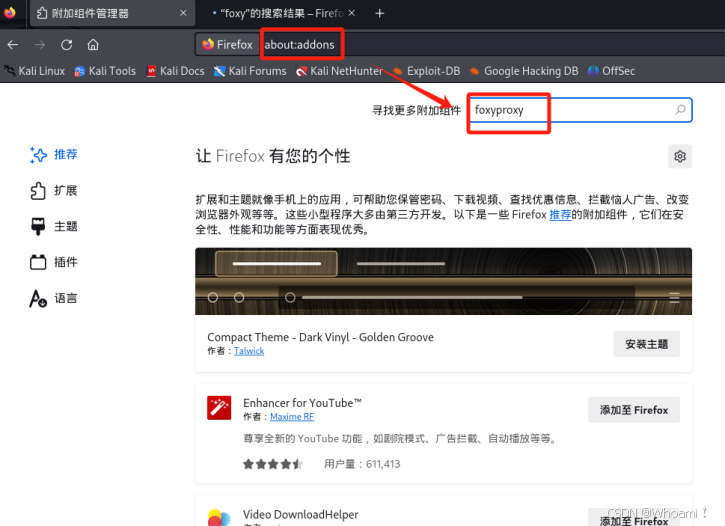
Task: Click the browser back arrow
Action: tap(12, 45)
